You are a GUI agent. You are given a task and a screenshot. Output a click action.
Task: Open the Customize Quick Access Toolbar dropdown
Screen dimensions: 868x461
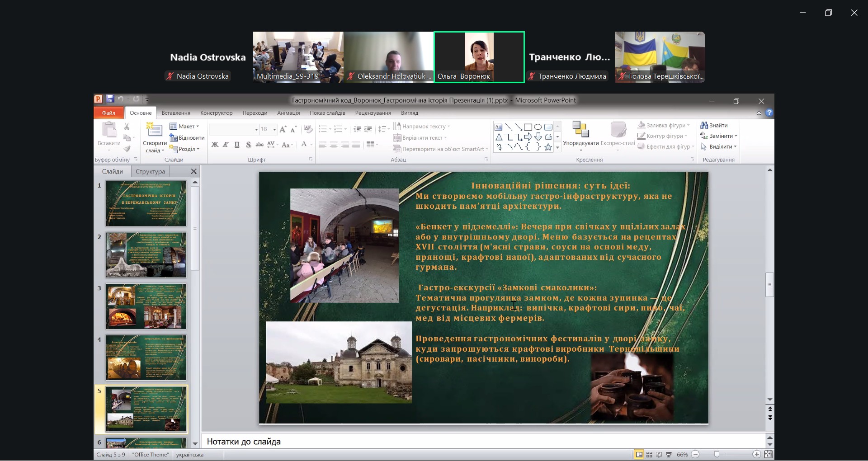tap(147, 100)
